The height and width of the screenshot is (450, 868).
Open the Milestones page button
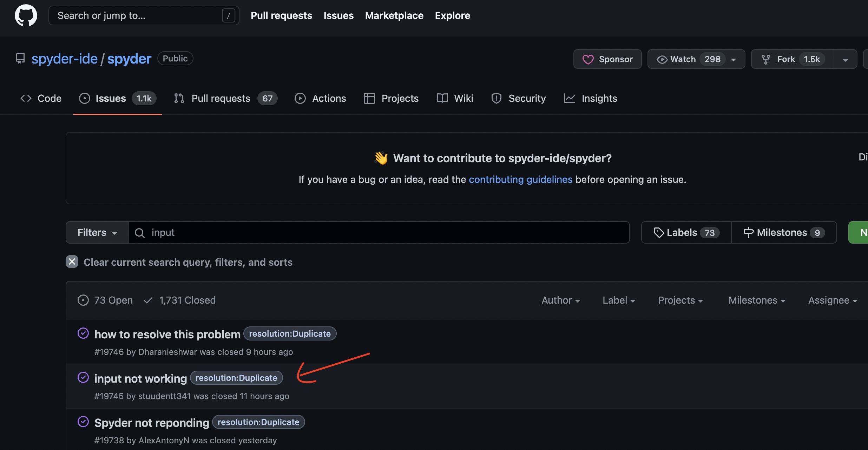point(784,232)
